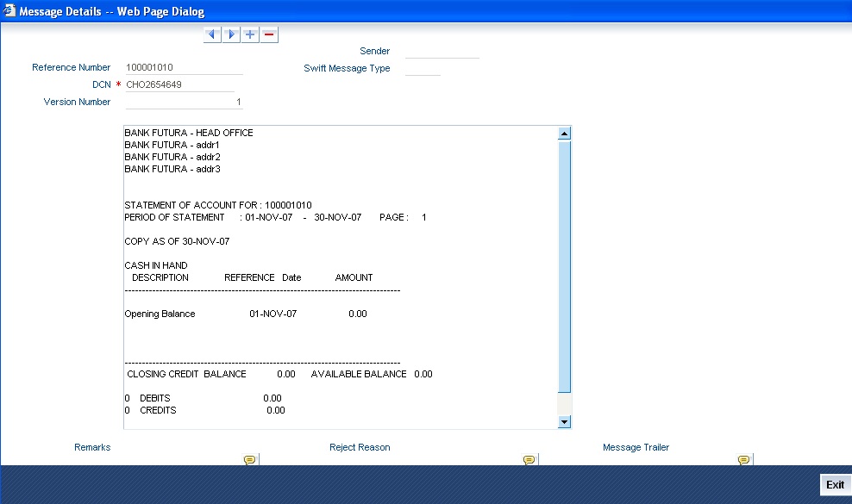
Task: Add new record plus icon
Action: 250,34
